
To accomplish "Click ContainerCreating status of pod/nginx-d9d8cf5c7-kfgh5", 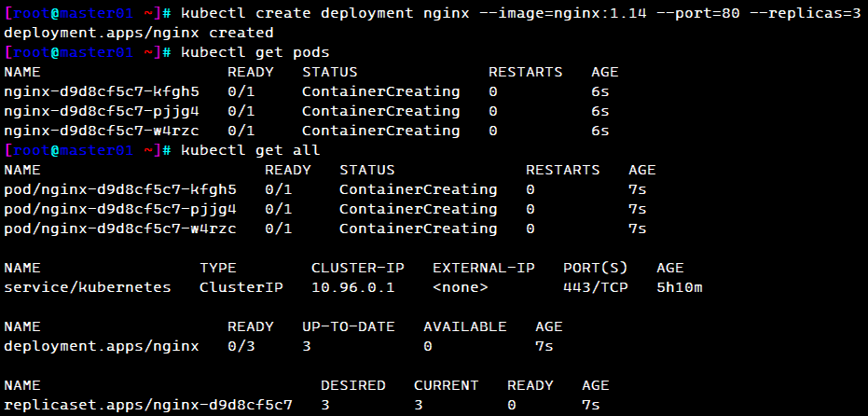I will pyautogui.click(x=418, y=189).
